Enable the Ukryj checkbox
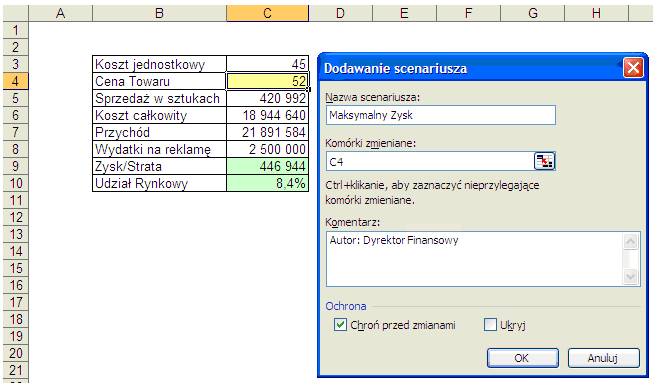Image resolution: width=658 pixels, height=389 pixels. tap(490, 324)
